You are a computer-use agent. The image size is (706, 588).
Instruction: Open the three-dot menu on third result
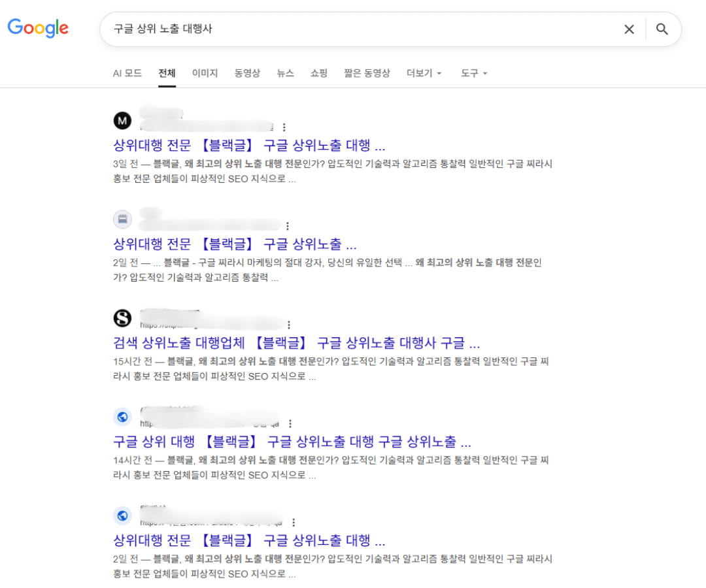289,325
